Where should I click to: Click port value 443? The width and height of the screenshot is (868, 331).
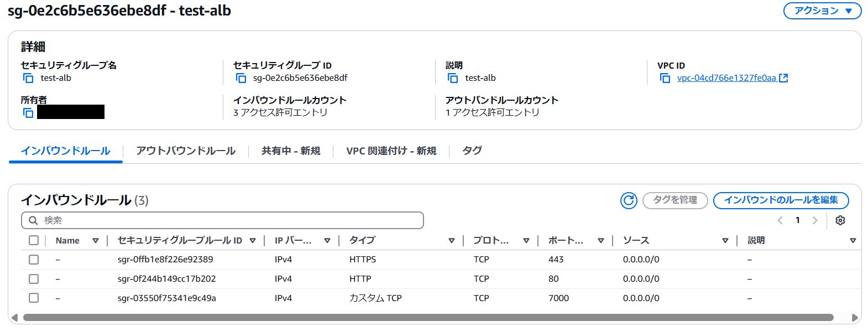click(x=556, y=260)
